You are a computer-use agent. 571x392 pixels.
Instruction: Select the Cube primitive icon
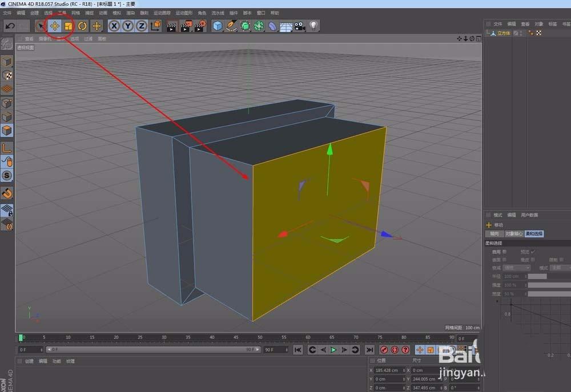(218, 26)
